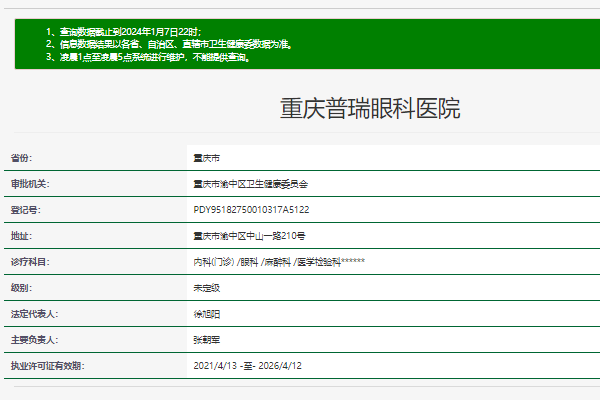Click the 法定代表人 label
The height and width of the screenshot is (400, 600).
tap(34, 314)
